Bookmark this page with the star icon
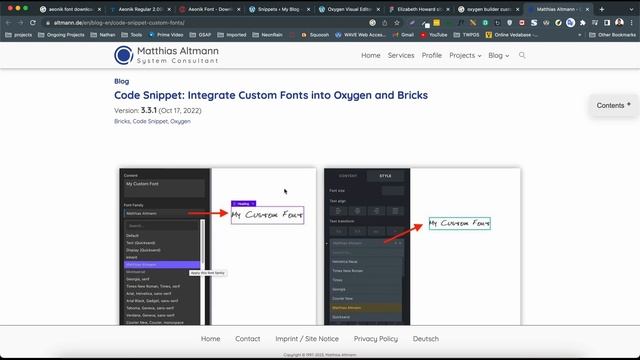Screen dimensions: 640x360 397,23
